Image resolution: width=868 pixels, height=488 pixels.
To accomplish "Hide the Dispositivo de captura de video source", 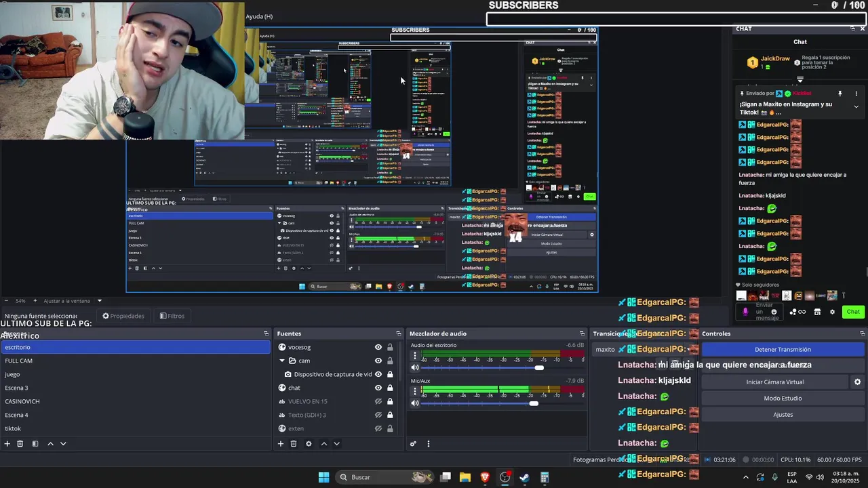I will click(378, 374).
